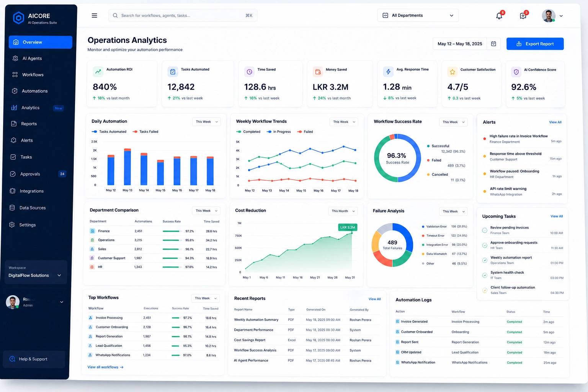Open Failure Analysis This Week dropdown
Viewport: 588px width, 392px height.
[x=453, y=211]
